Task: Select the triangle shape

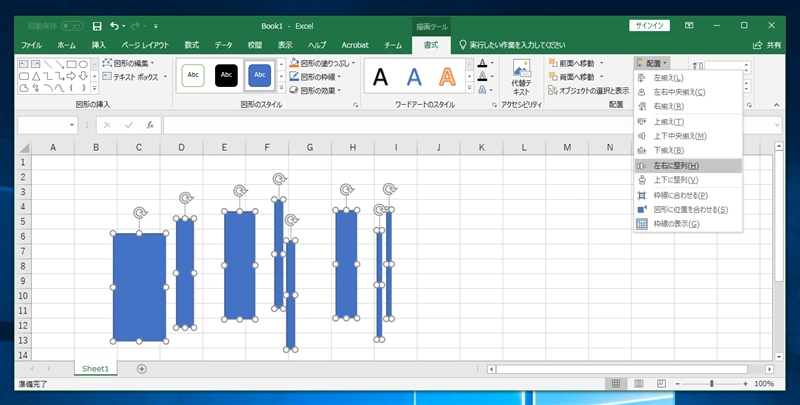Action: 36,77
